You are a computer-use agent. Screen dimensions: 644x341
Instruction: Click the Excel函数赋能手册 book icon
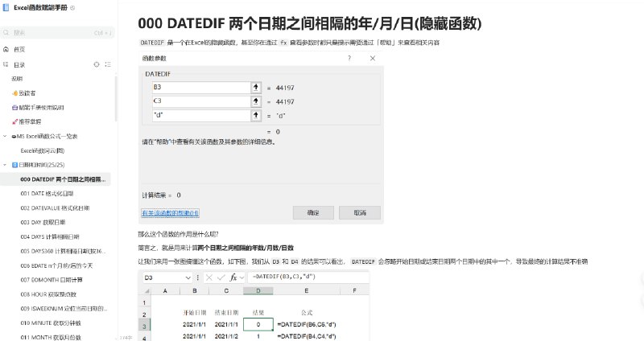pos(6,8)
